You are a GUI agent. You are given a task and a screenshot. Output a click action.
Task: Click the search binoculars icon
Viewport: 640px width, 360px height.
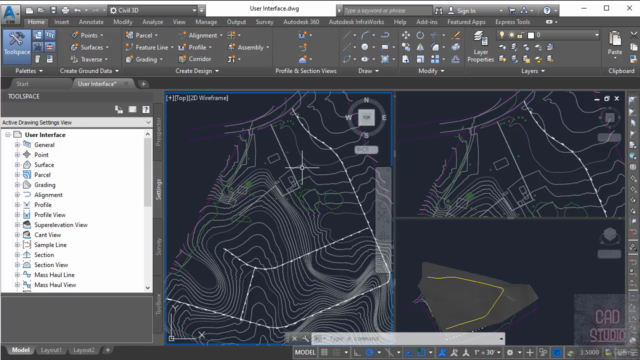pos(439,10)
